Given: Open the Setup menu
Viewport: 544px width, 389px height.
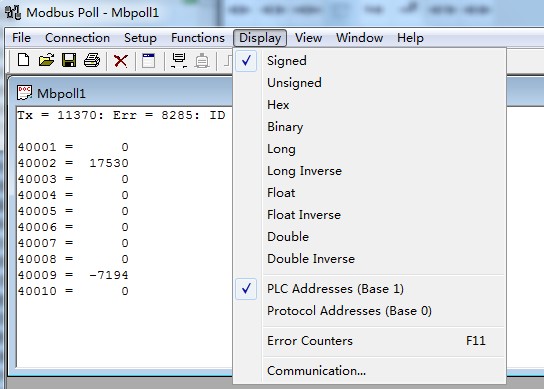Looking at the screenshot, I should (140, 37).
